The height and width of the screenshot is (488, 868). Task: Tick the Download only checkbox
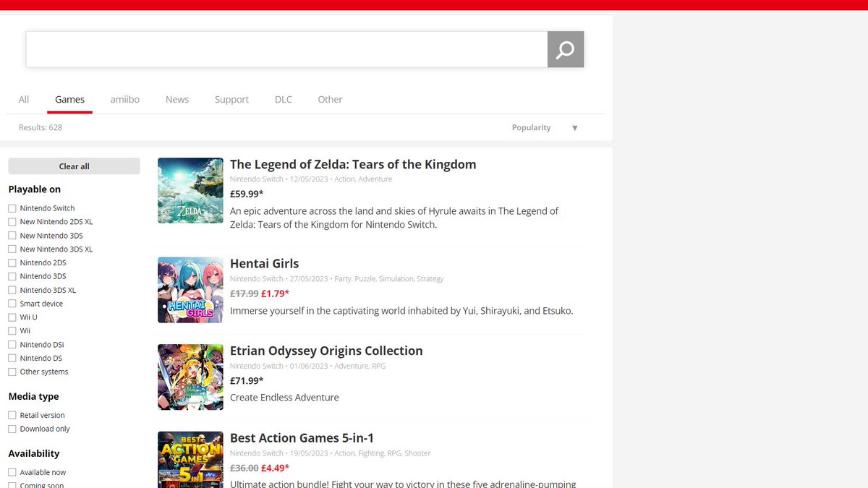point(12,429)
